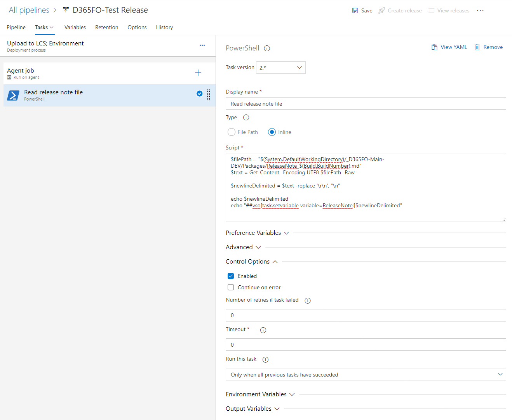Click the View YAML icon
The height and width of the screenshot is (420, 512).
tap(434, 47)
